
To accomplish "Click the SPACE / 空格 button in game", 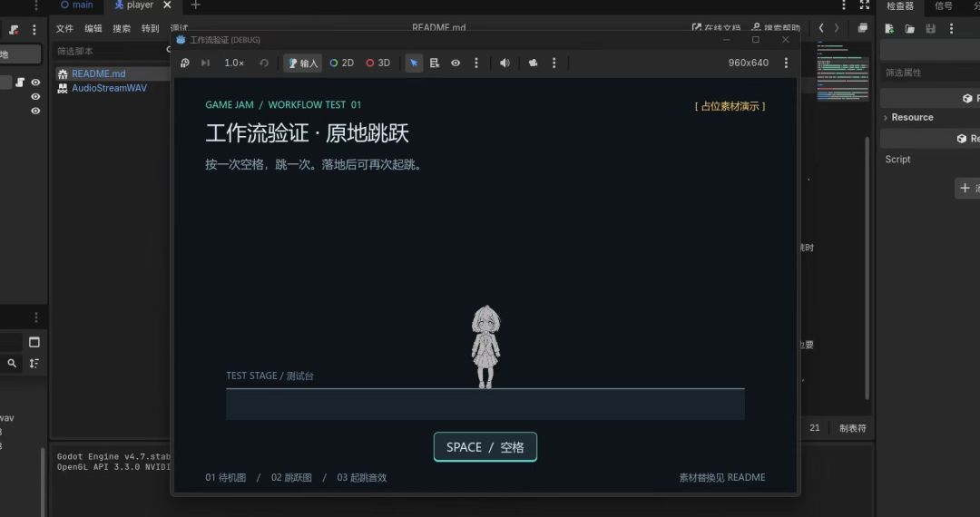I will pyautogui.click(x=485, y=447).
